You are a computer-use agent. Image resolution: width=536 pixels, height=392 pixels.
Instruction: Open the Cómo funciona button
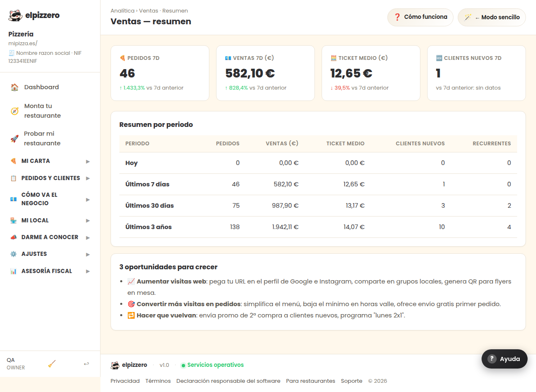pos(420,18)
